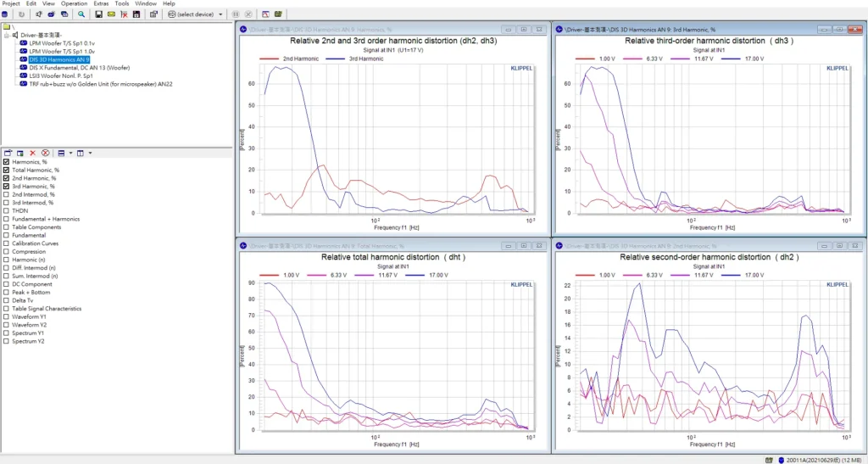Click the floppy disk save icon
The image size is (868, 464).
98,14
